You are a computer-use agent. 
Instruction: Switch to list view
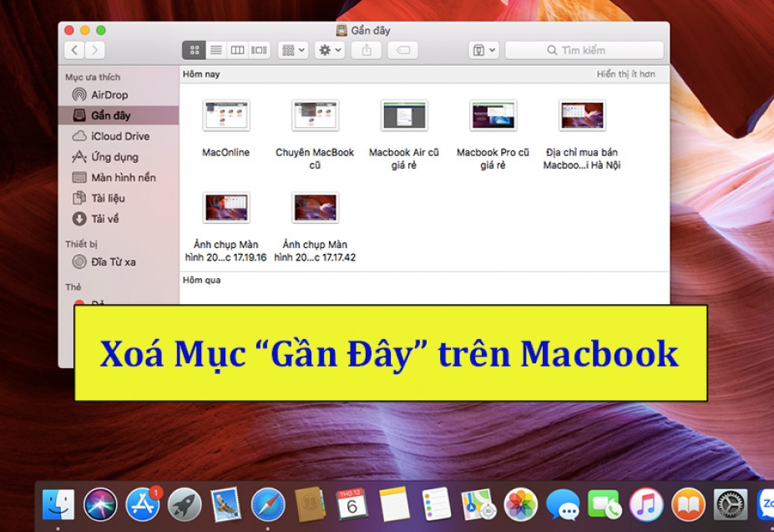[x=215, y=50]
